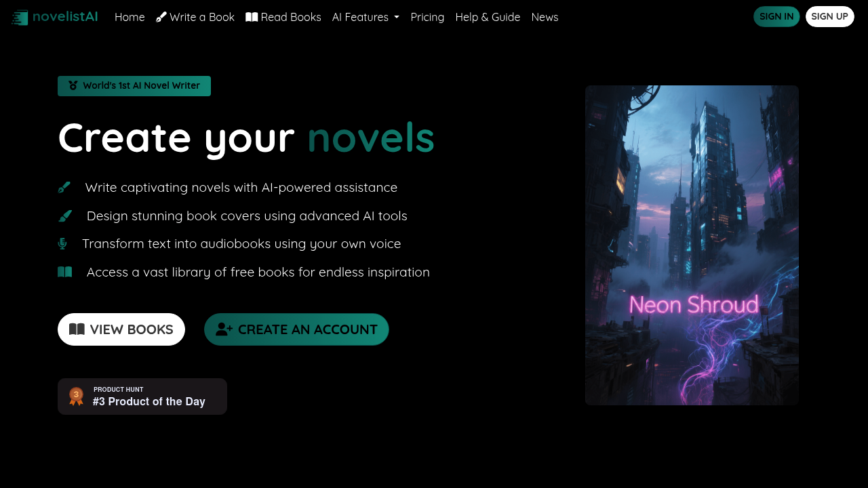Image resolution: width=868 pixels, height=488 pixels.
Task: Click the VIEW BOOKS button
Action: [x=121, y=329]
